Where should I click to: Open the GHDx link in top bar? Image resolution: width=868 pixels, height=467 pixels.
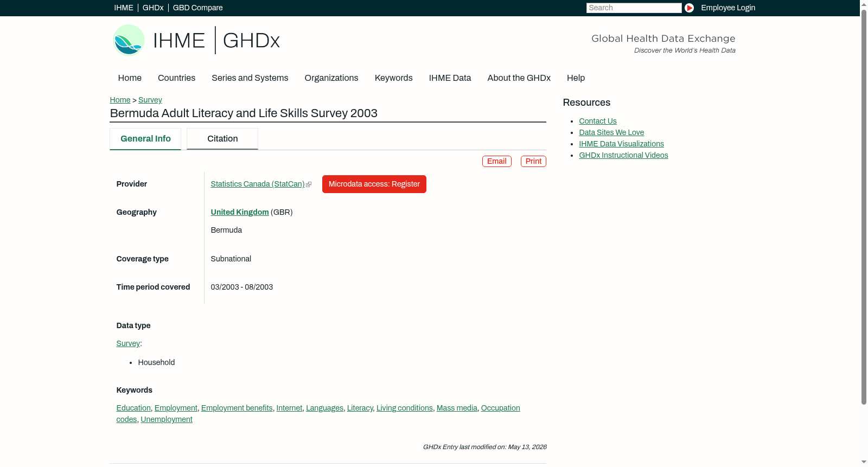153,8
